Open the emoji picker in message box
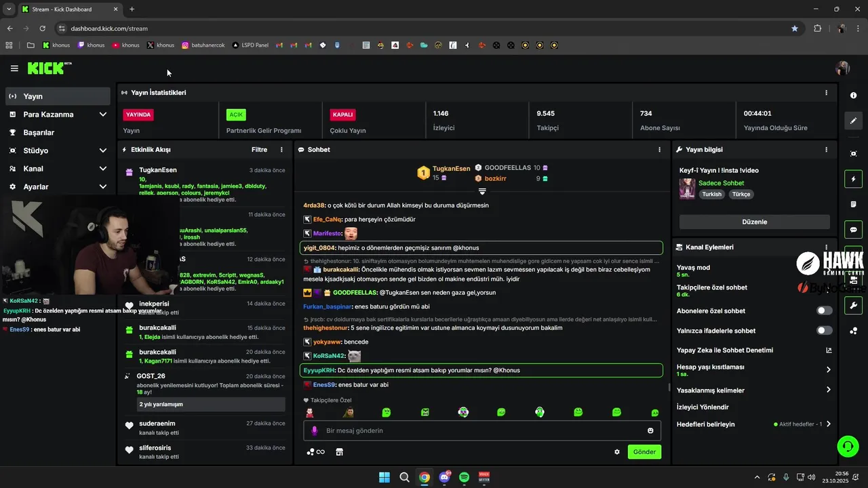The width and height of the screenshot is (868, 488). pyautogui.click(x=650, y=430)
